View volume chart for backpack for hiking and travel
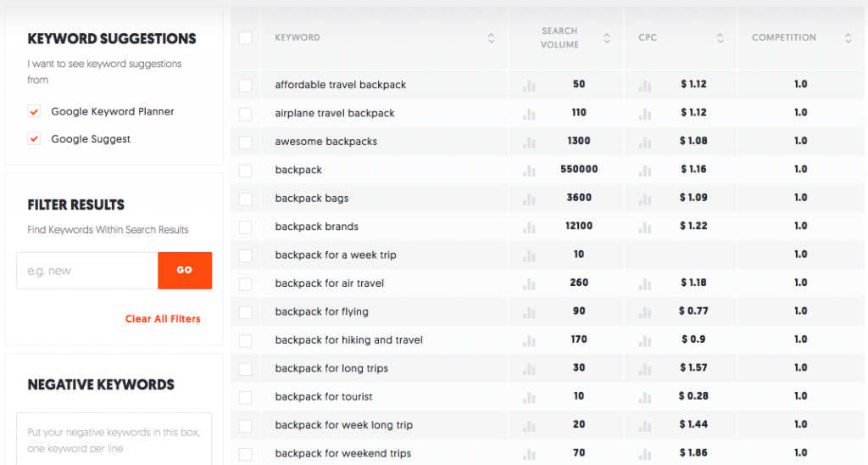The width and height of the screenshot is (868, 465). 529,340
